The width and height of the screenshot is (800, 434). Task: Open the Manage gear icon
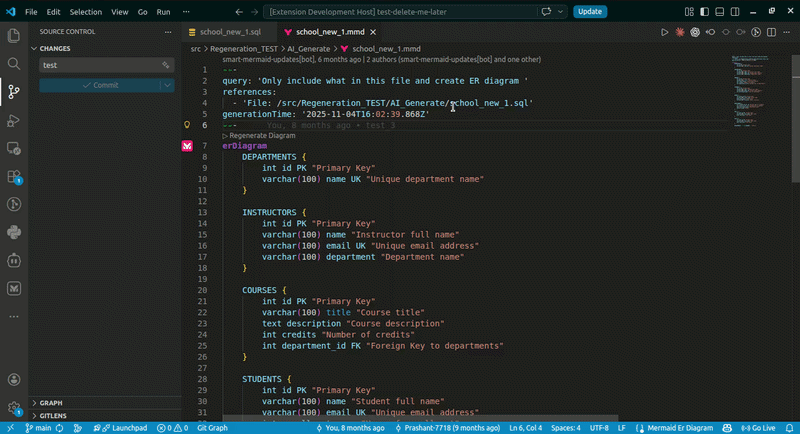coord(14,407)
